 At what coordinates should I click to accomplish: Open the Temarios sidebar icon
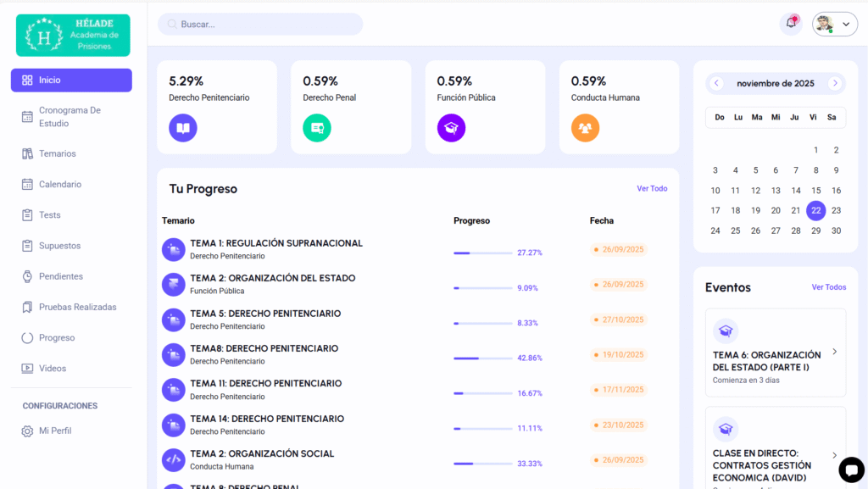coord(29,153)
